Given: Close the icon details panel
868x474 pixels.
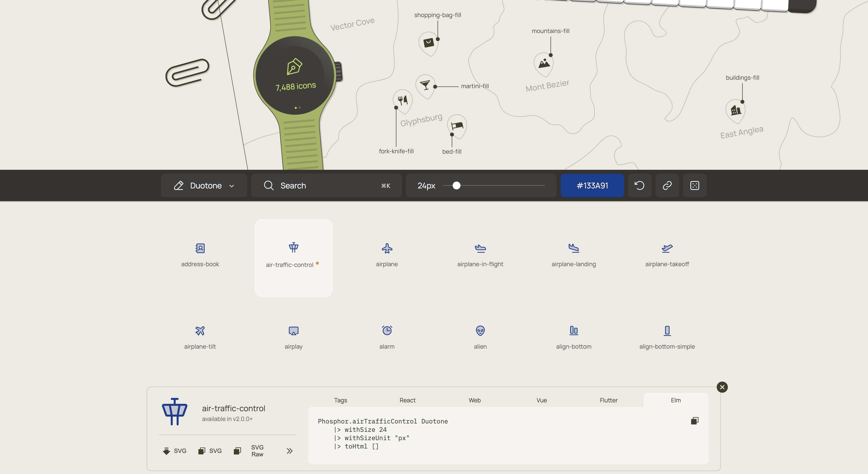Looking at the screenshot, I should (x=722, y=387).
